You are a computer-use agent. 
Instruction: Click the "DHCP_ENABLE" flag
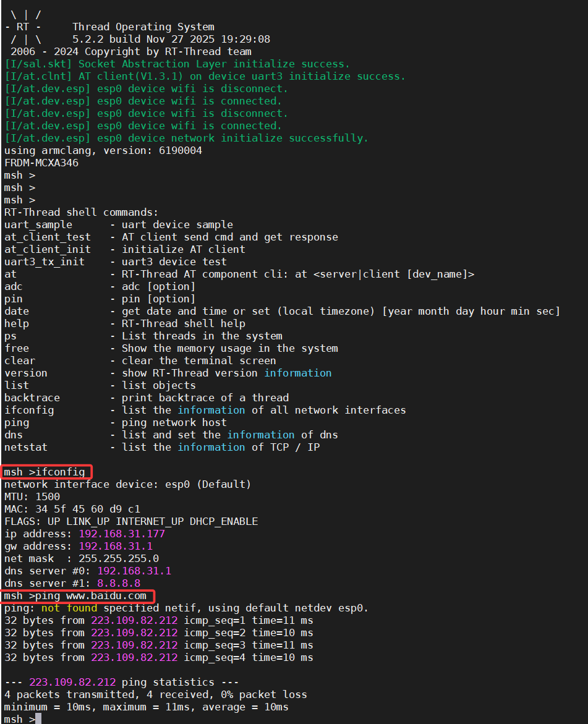[x=223, y=521]
